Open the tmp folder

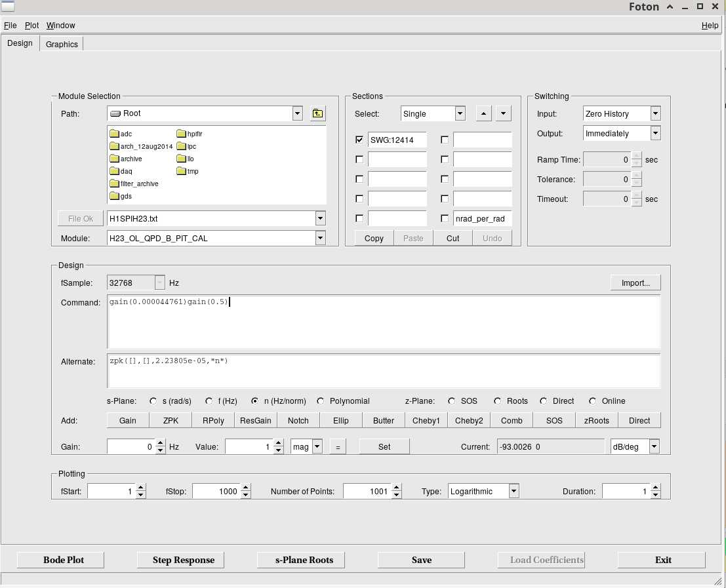(x=188, y=171)
